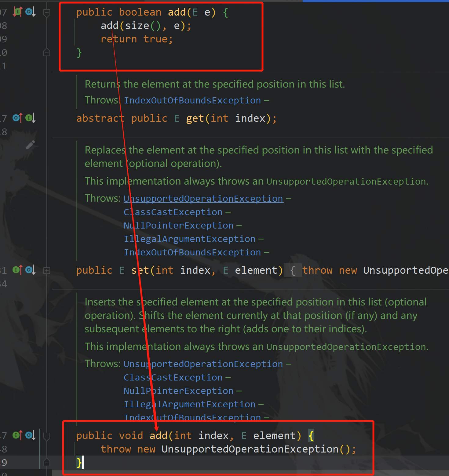Open UnsupportedOperationException link in the add doc Throws
Image resolution: width=449 pixels, height=476 pixels.
(x=203, y=364)
